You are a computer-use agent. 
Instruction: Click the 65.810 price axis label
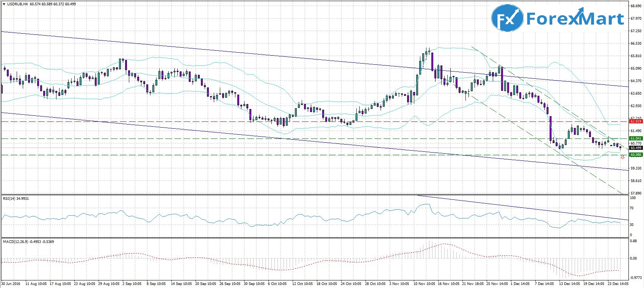[636, 56]
